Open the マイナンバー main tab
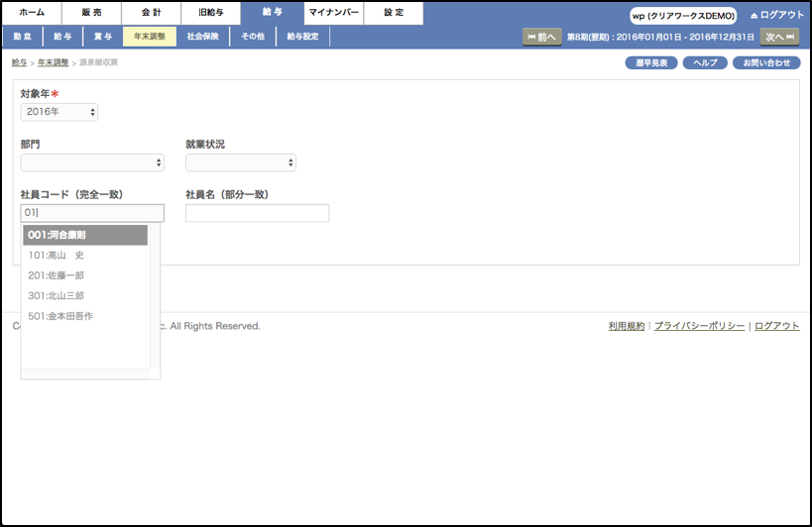This screenshot has height=527, width=812. 333,13
